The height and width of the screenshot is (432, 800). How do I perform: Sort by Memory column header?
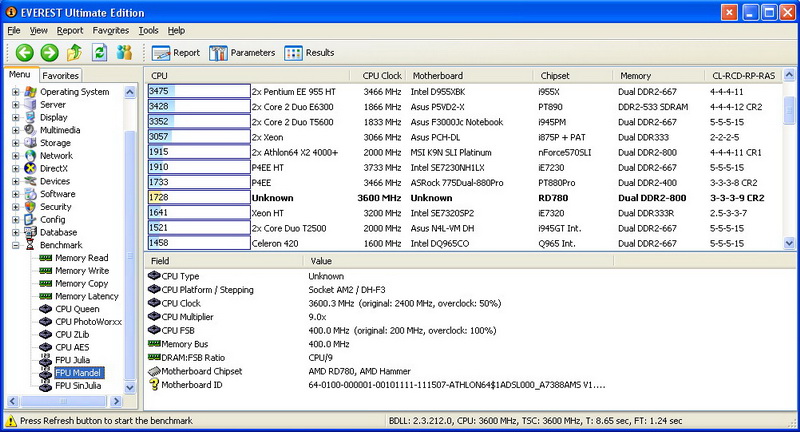(x=659, y=75)
